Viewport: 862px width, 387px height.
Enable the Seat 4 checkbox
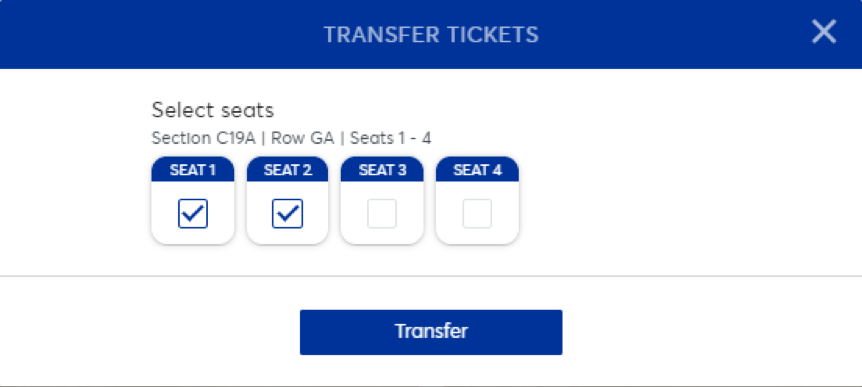477,213
